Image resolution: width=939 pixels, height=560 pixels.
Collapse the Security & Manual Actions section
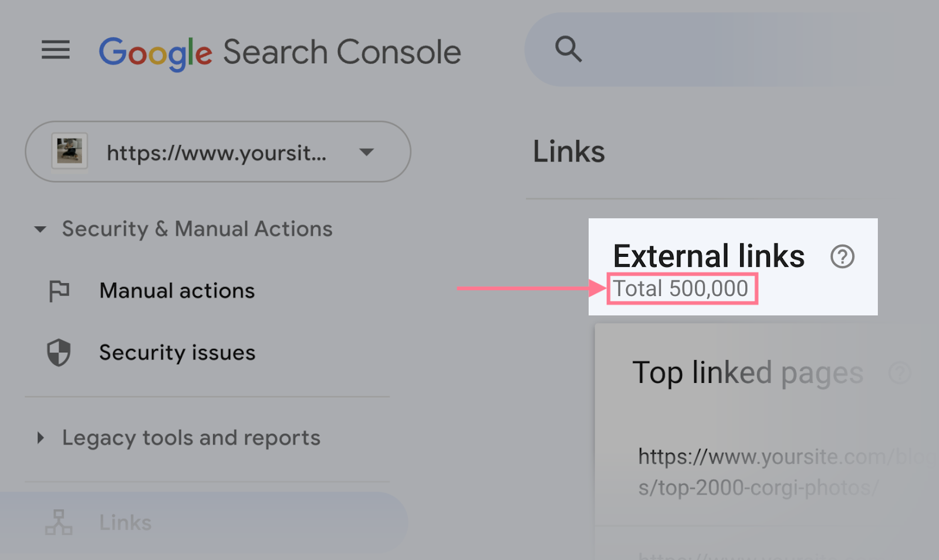point(40,229)
